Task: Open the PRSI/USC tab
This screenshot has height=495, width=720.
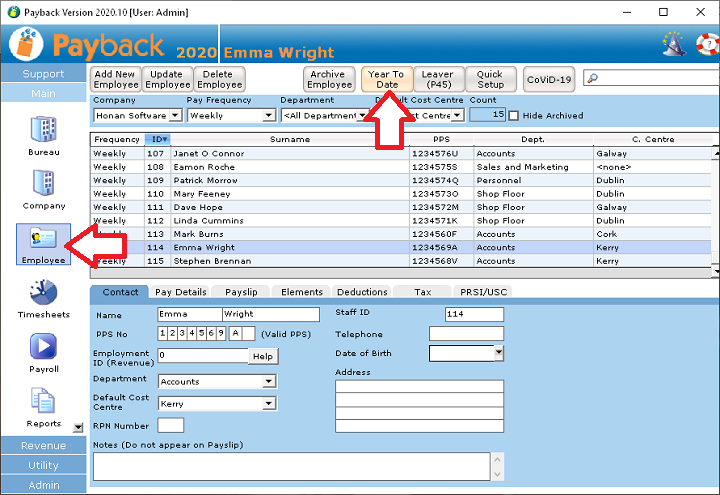Action: tap(485, 292)
